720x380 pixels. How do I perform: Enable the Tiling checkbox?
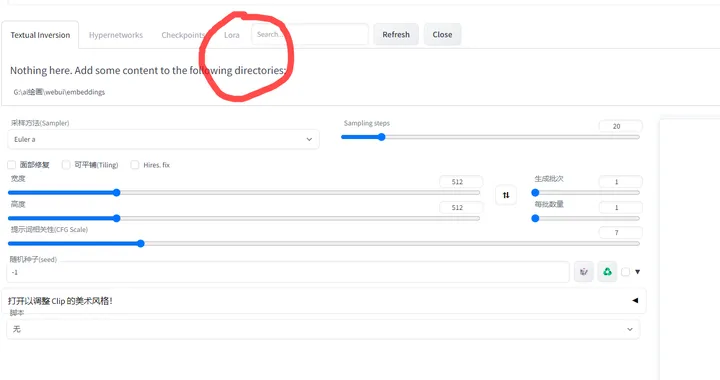(x=66, y=164)
